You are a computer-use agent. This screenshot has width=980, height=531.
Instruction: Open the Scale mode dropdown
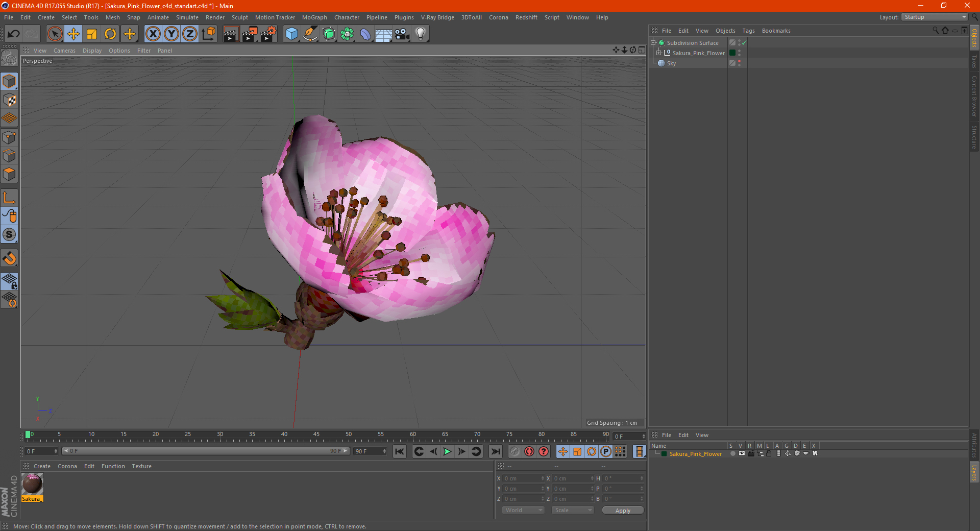[x=573, y=510]
